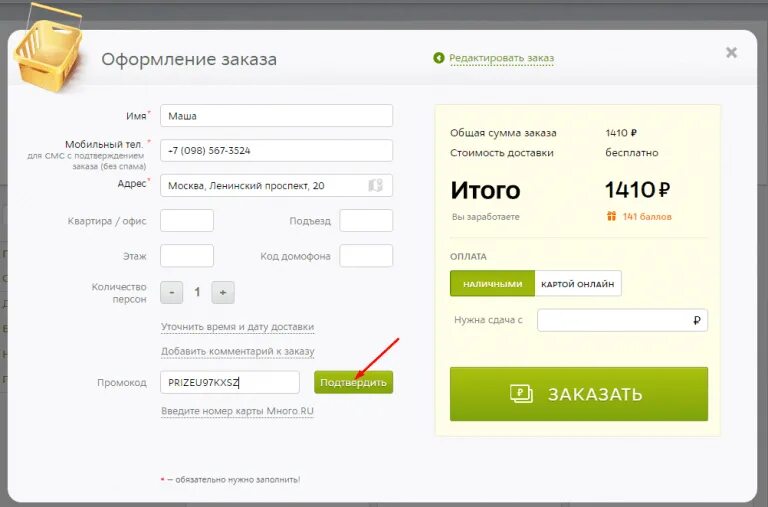
Task: Click the 141 баллов bonus text
Action: click(x=647, y=217)
